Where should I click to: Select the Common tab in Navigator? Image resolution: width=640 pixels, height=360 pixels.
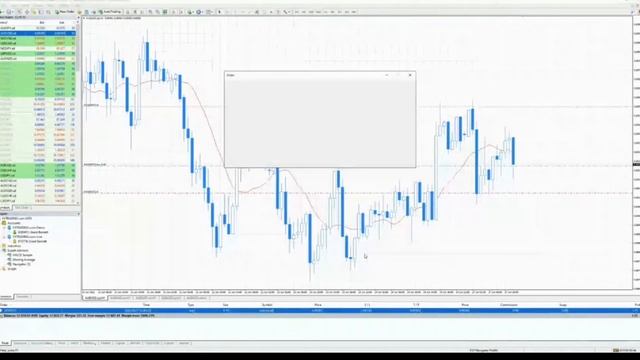pyautogui.click(x=6, y=297)
